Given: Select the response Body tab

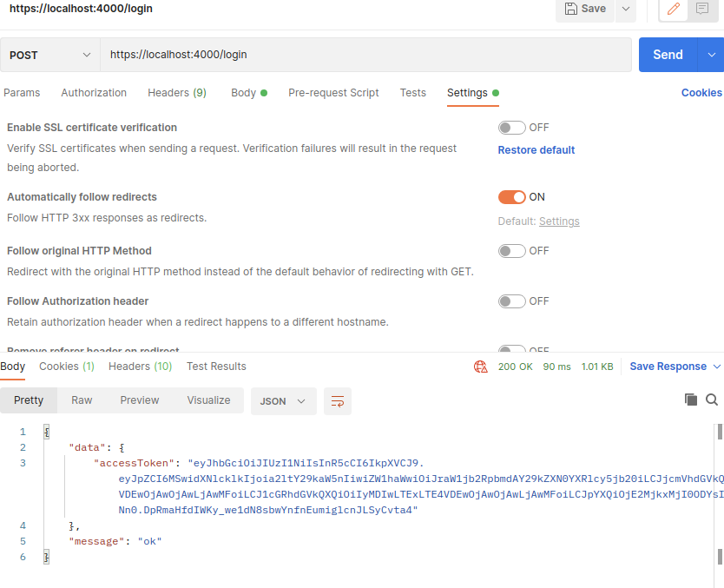Looking at the screenshot, I should pos(12,367).
